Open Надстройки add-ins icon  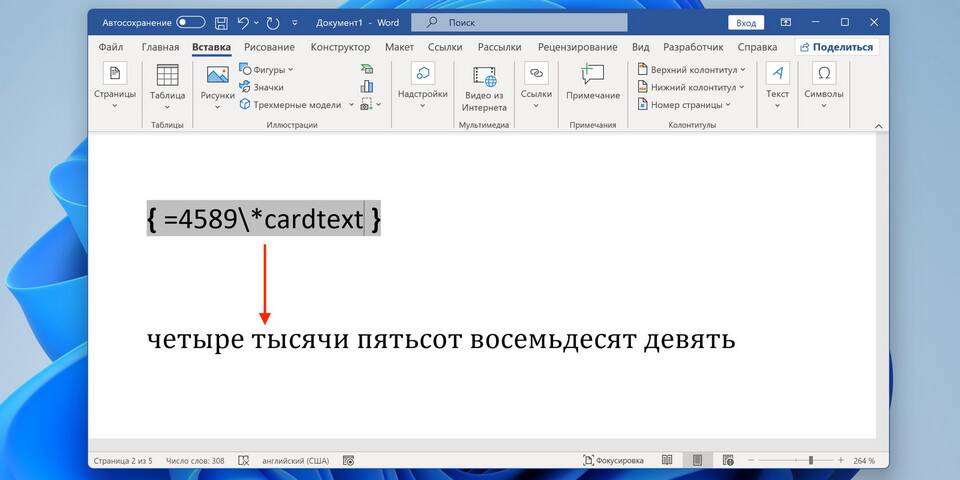tap(422, 73)
